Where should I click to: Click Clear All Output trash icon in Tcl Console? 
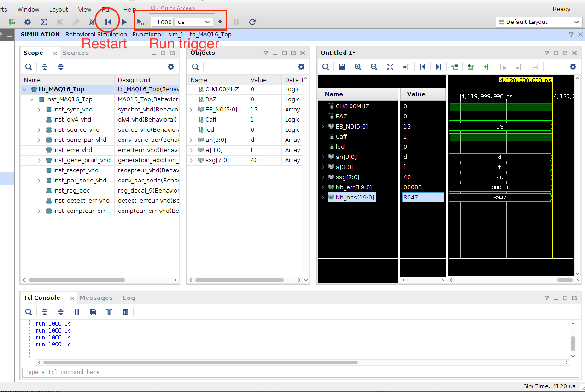click(x=125, y=312)
